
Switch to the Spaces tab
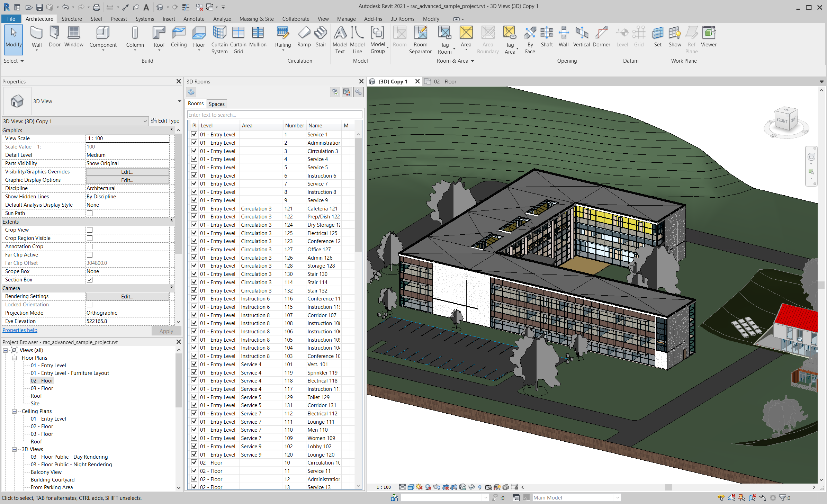216,104
